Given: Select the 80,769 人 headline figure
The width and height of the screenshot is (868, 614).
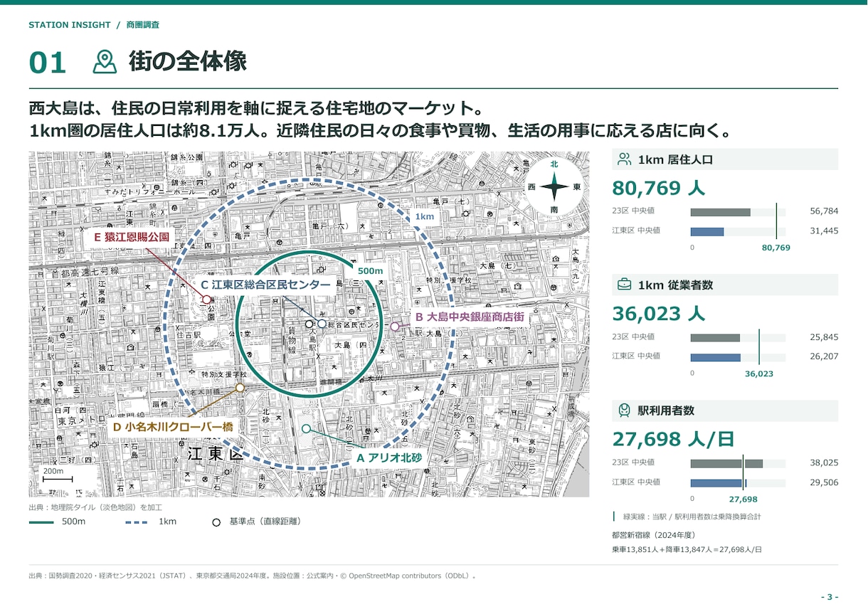Looking at the screenshot, I should (658, 188).
